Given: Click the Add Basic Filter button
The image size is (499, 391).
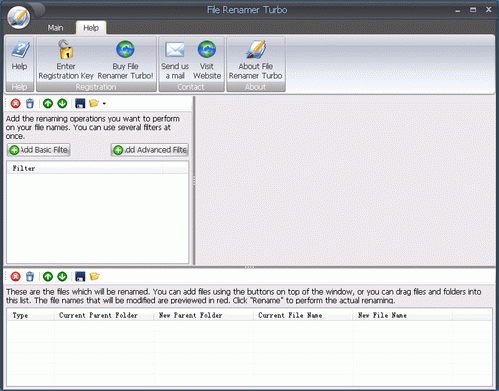Looking at the screenshot, I should [39, 150].
